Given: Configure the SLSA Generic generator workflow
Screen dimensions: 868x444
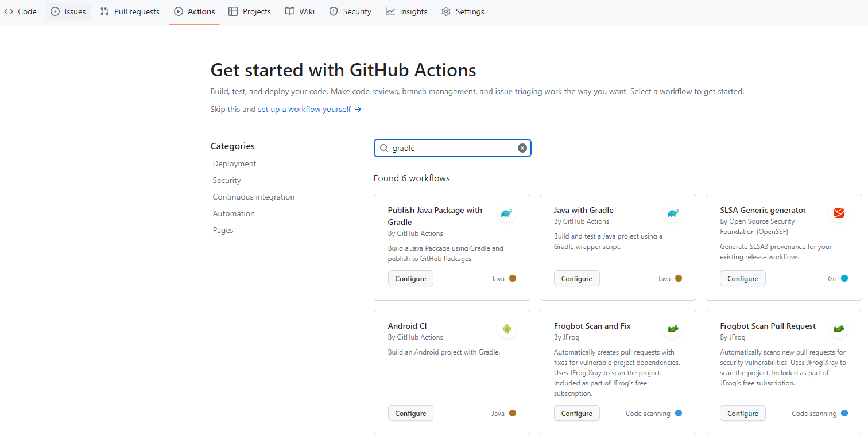Looking at the screenshot, I should [743, 278].
